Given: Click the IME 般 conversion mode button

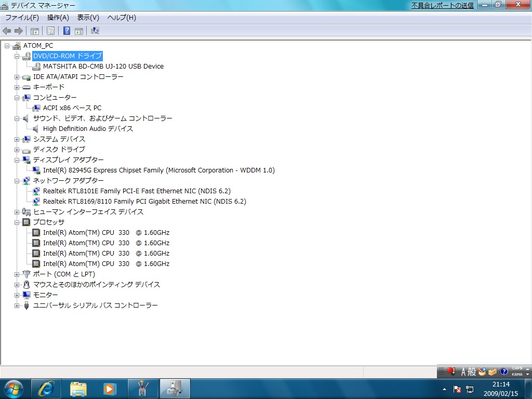Looking at the screenshot, I should point(472,372).
